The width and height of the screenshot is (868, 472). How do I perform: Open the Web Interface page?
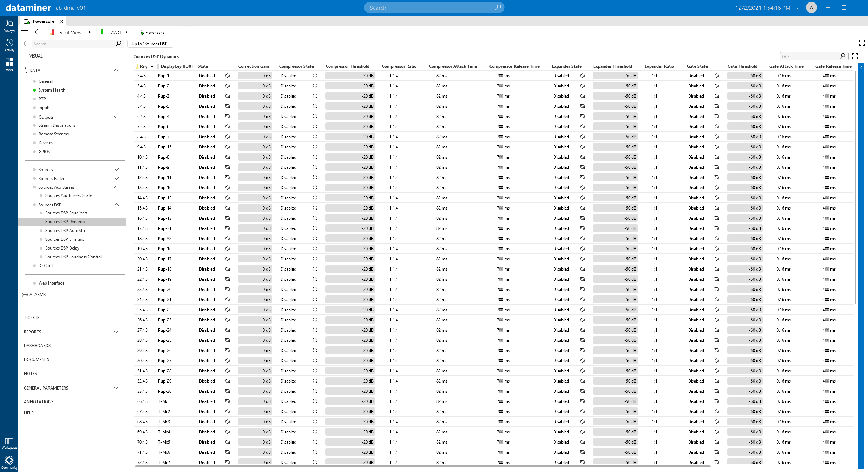pos(51,283)
